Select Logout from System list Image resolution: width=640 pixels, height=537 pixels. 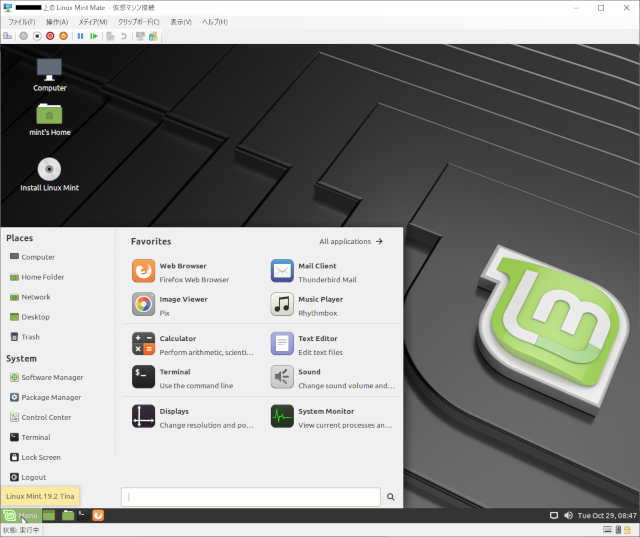(x=28, y=477)
